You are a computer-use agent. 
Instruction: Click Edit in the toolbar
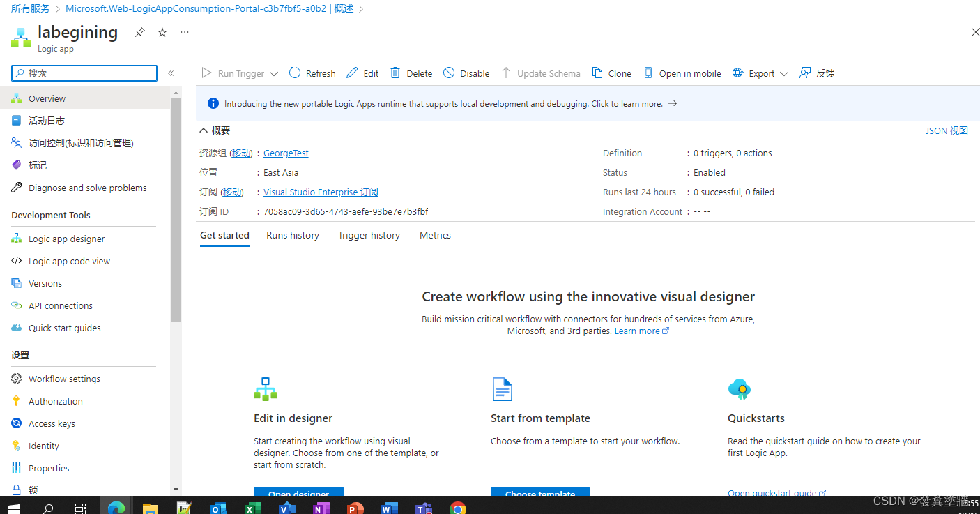click(363, 73)
